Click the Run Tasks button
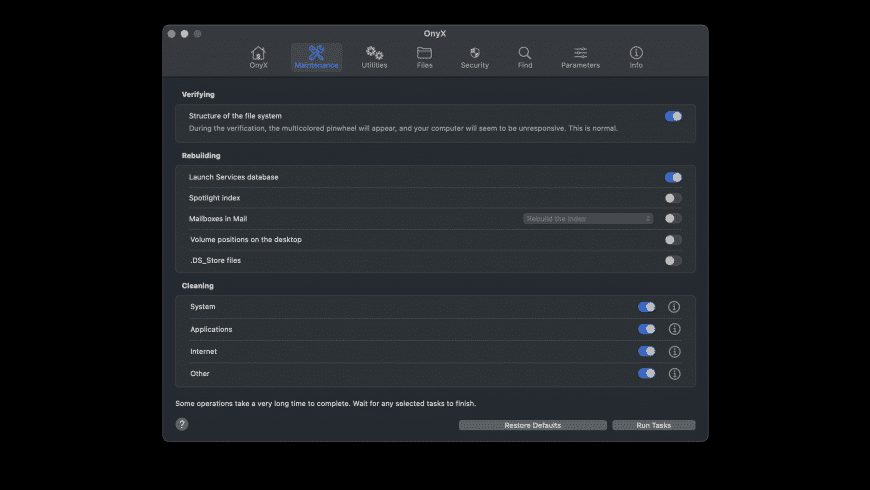This screenshot has height=490, width=870. click(654, 425)
